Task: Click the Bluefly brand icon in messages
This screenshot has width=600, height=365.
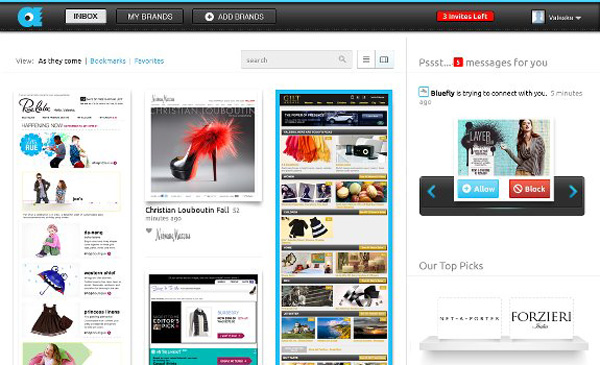Action: coord(423,91)
